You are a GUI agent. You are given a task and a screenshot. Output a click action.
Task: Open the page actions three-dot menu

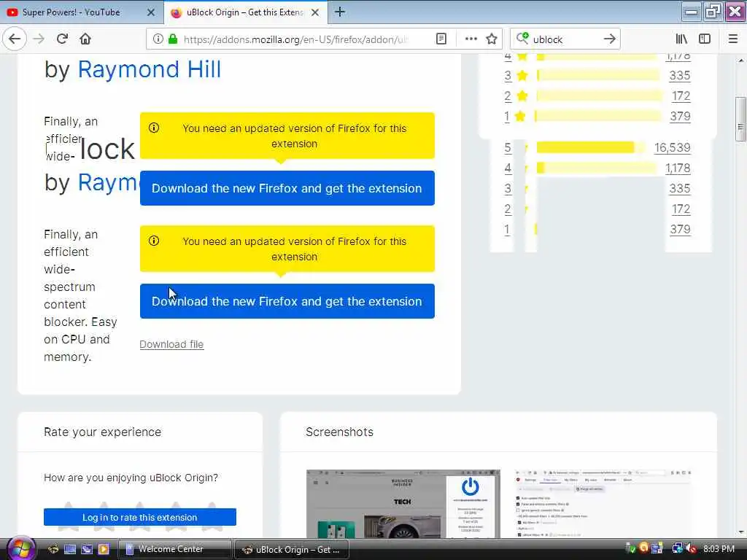point(471,39)
